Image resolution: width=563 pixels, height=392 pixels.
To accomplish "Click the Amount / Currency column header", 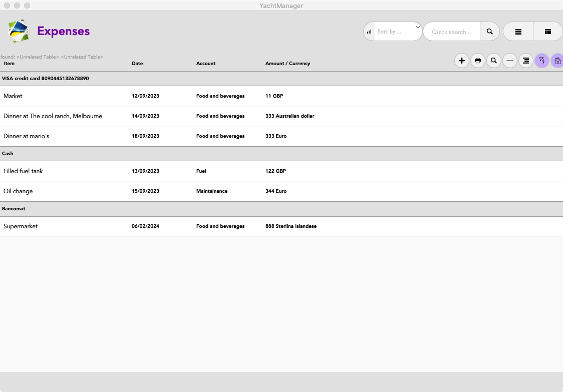I will point(288,64).
